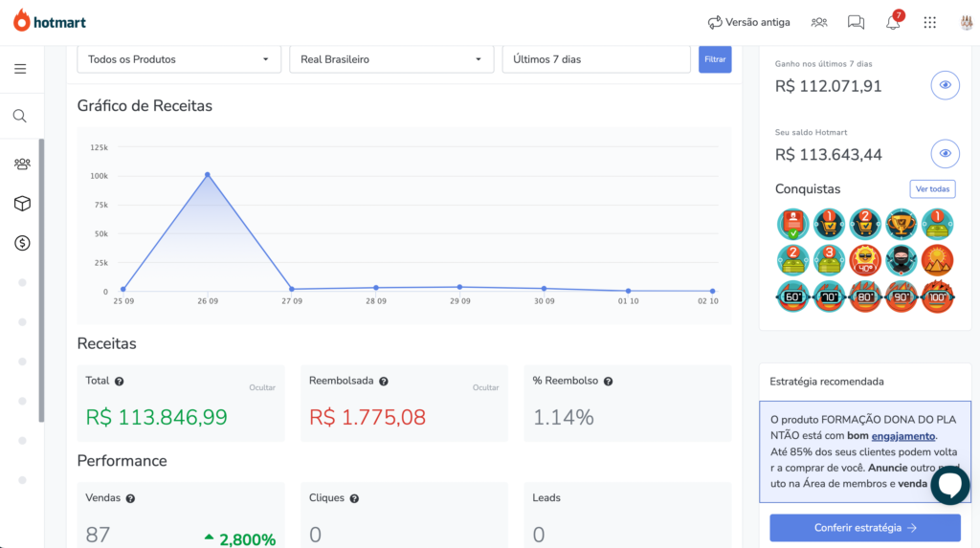Open the chat messages icon in header
This screenshot has width=980, height=548.
point(856,23)
